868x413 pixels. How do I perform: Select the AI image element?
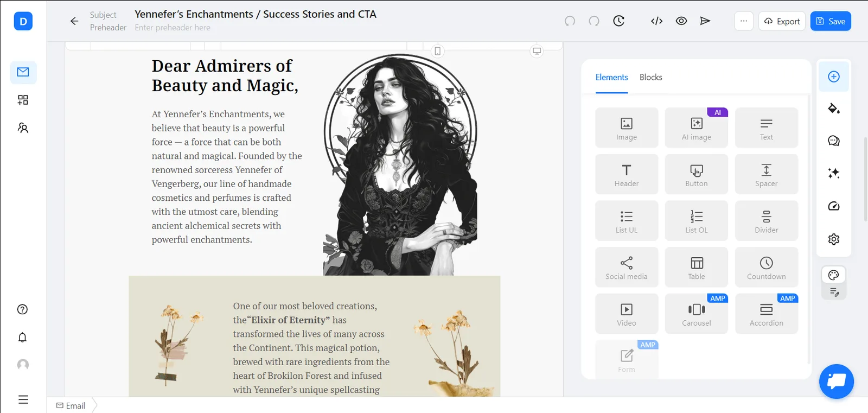pyautogui.click(x=697, y=128)
